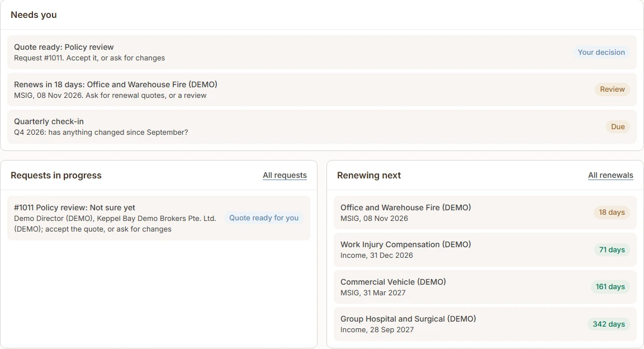Click the Review badge
Image resolution: width=644 pixels, height=349 pixels.
click(612, 89)
